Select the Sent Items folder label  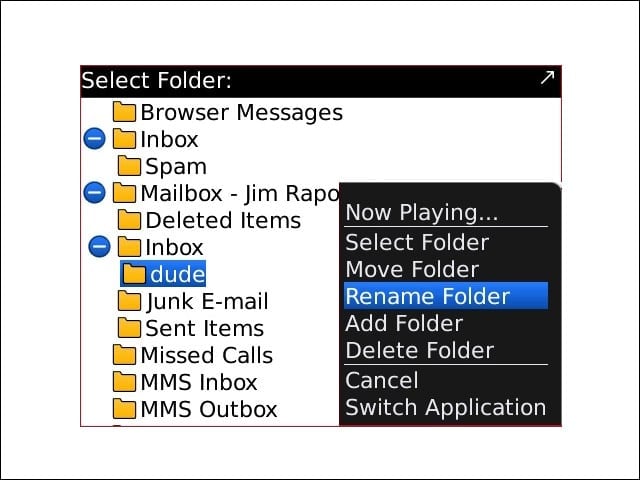point(204,328)
